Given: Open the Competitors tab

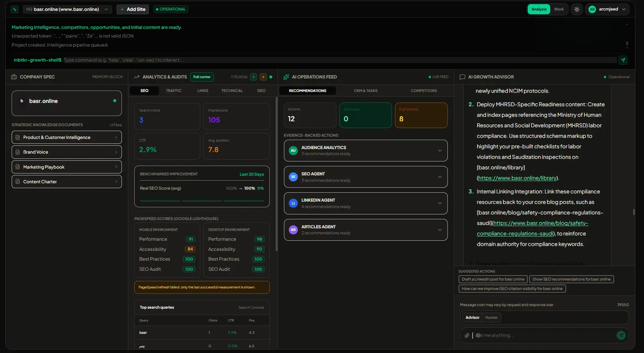Looking at the screenshot, I should (x=424, y=91).
